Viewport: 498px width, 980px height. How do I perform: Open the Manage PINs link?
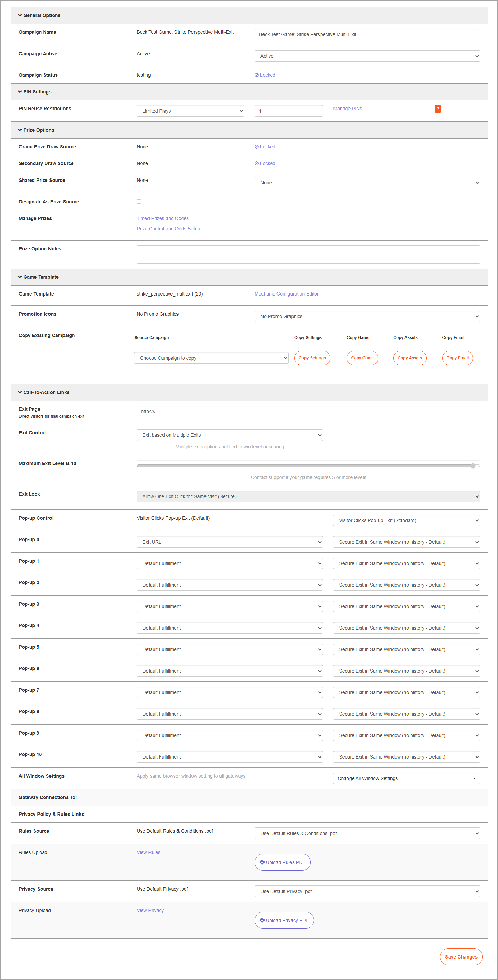pos(347,109)
